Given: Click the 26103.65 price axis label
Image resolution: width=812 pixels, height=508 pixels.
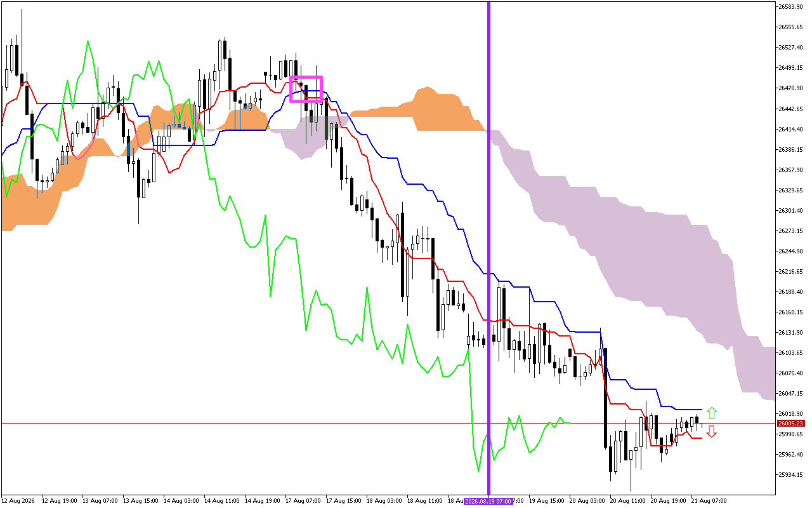Looking at the screenshot, I should pyautogui.click(x=790, y=352).
